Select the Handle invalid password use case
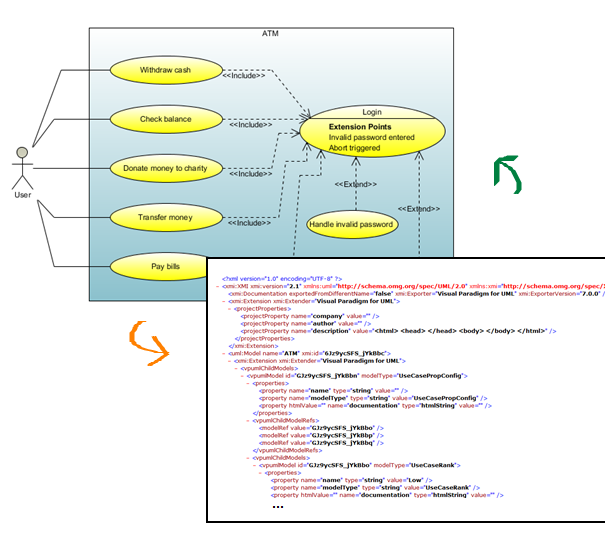 [349, 225]
